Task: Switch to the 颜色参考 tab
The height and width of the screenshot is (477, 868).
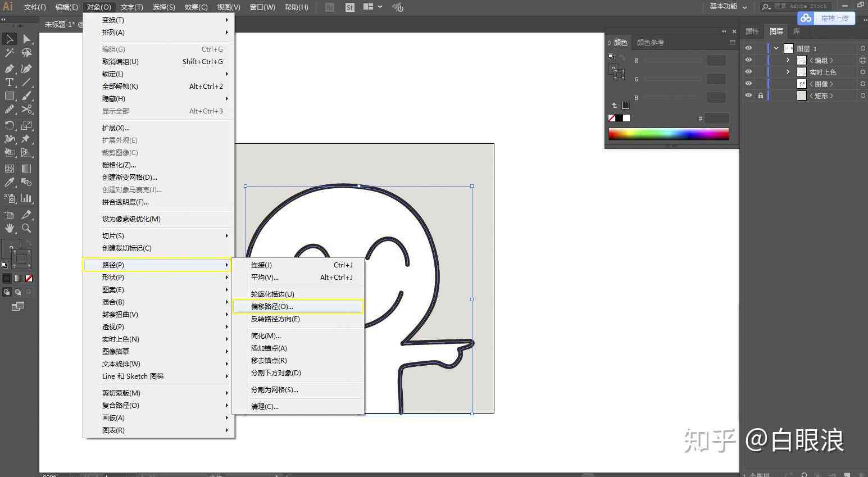Action: 650,42
